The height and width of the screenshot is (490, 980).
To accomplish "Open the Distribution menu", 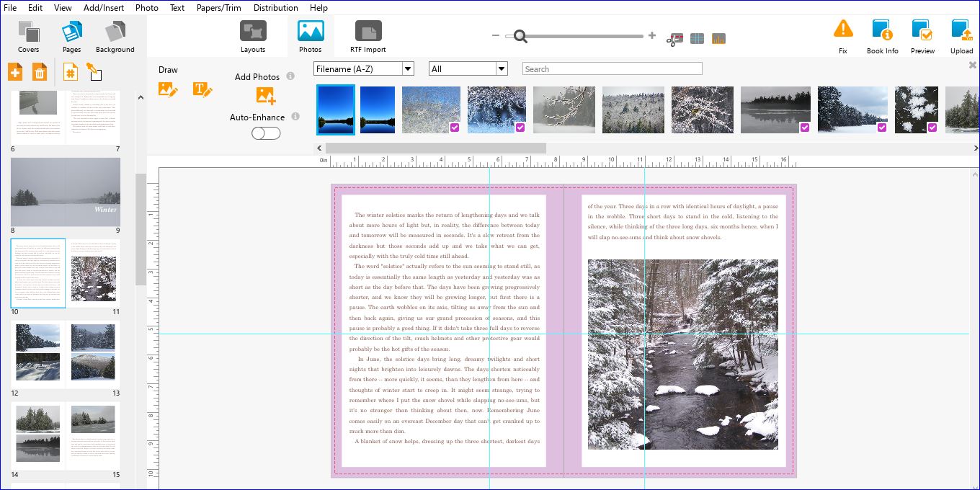I will coord(275,8).
